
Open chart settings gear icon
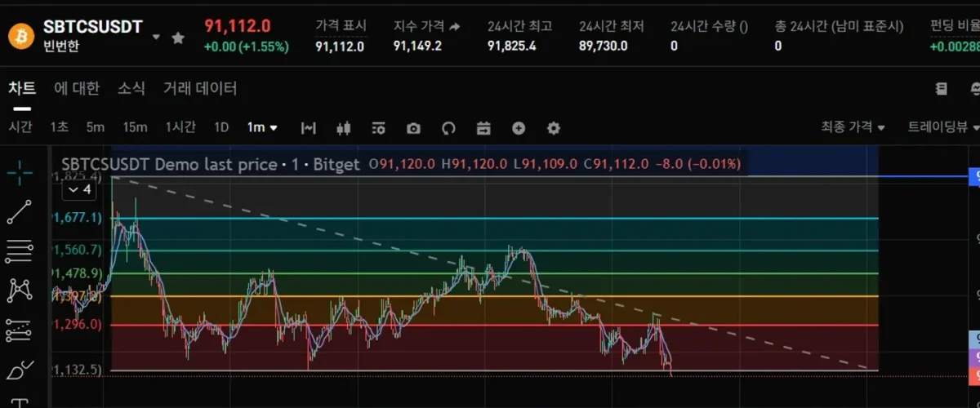pos(554,128)
